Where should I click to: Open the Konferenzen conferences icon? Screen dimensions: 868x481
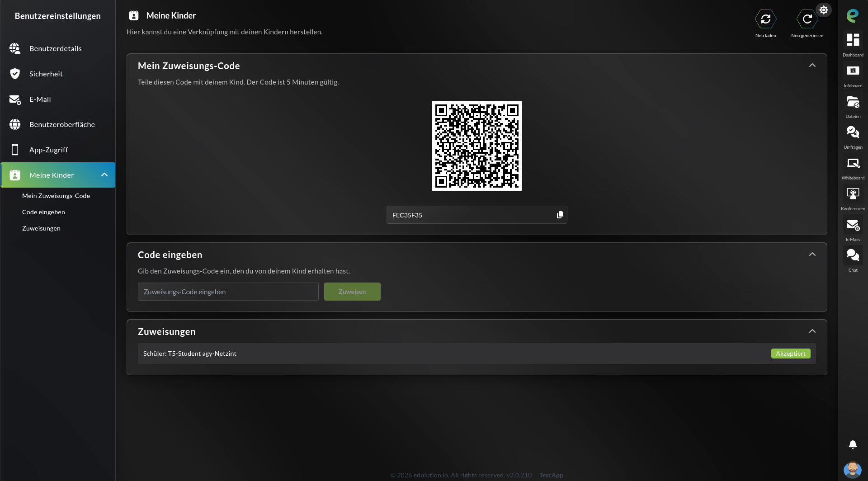click(853, 194)
